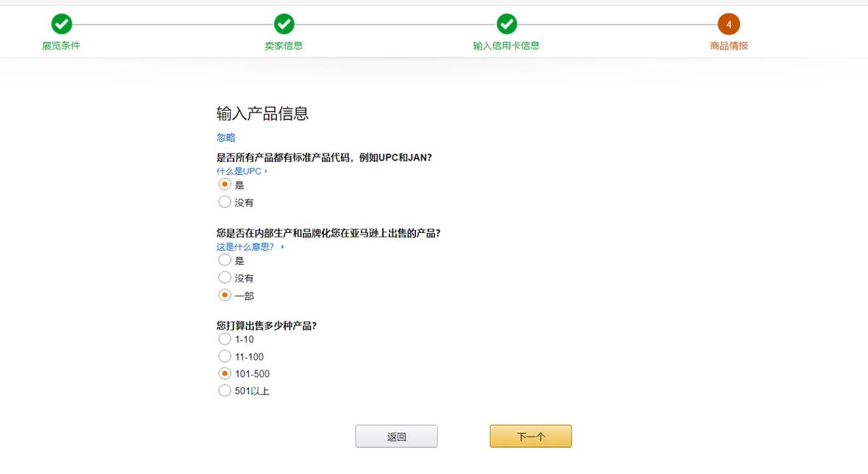
Task: Select the 一部 radio option
Action: coord(225,295)
